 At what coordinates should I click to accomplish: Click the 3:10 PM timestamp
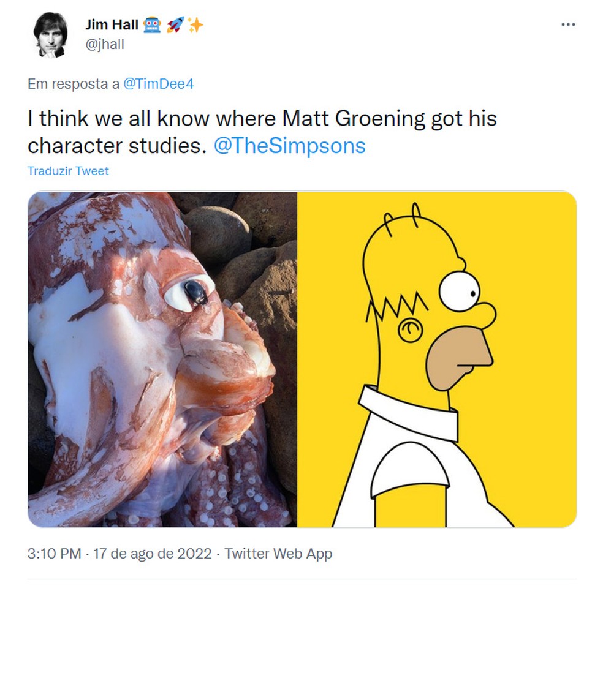(54, 554)
